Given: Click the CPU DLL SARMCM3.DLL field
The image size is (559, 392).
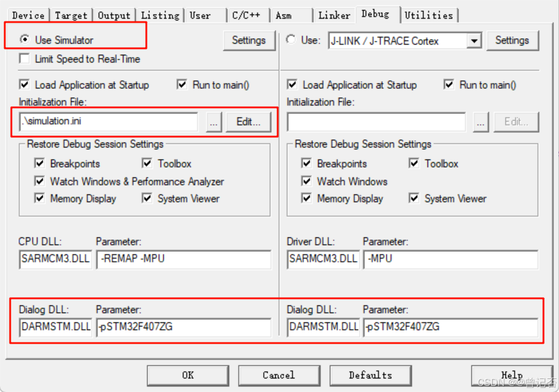Looking at the screenshot, I should 56,259.
